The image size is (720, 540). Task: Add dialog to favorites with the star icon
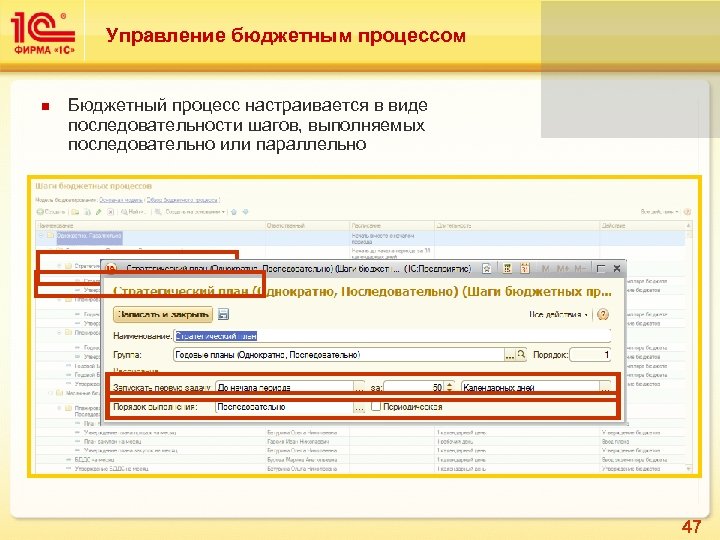487,269
